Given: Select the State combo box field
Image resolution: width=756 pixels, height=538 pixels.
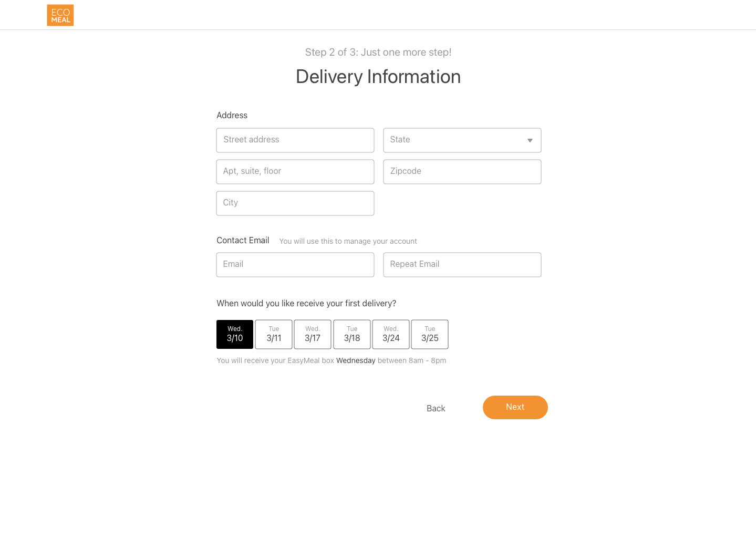Looking at the screenshot, I should [x=462, y=140].
